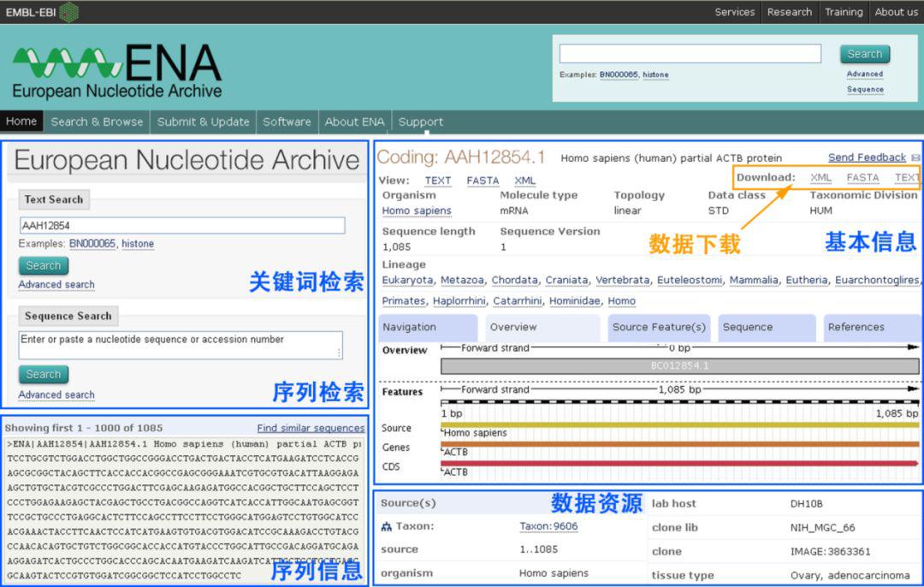This screenshot has height=587, width=924.
Task: Open the Submit & Update tab
Action: [x=203, y=122]
